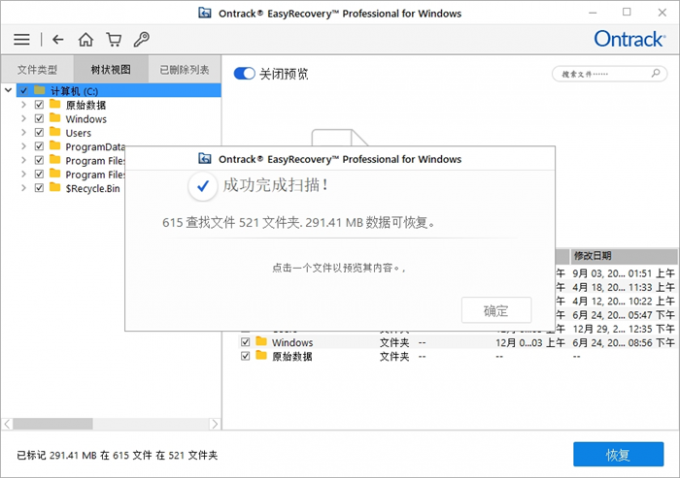Click the activation key icon
Image resolution: width=680 pixels, height=478 pixels.
point(141,39)
